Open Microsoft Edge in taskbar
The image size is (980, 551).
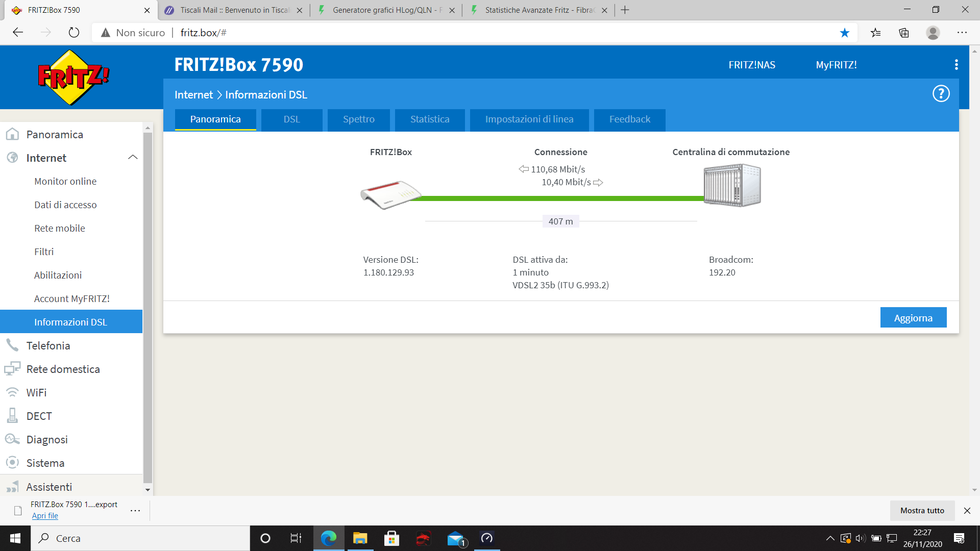329,538
